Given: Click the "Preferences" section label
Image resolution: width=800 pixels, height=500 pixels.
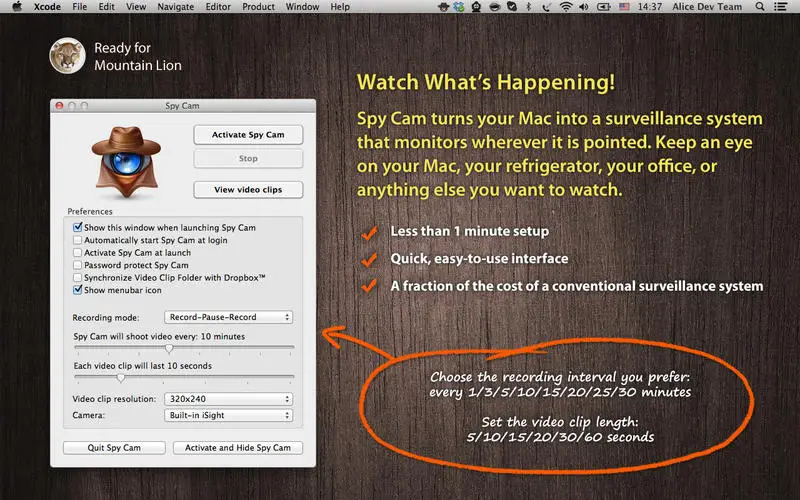Looking at the screenshot, I should pos(90,211).
